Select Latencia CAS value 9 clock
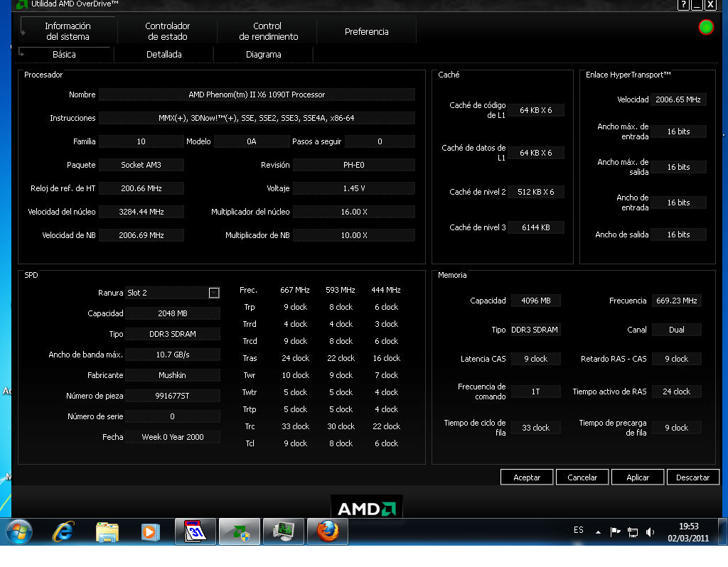The width and height of the screenshot is (728, 567). point(536,359)
